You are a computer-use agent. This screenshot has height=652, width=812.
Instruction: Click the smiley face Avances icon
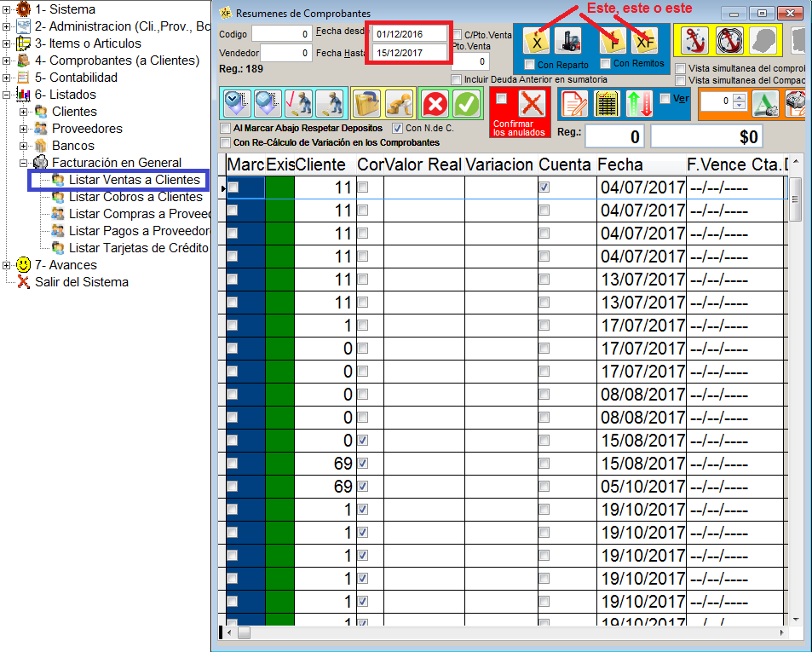pyautogui.click(x=23, y=264)
